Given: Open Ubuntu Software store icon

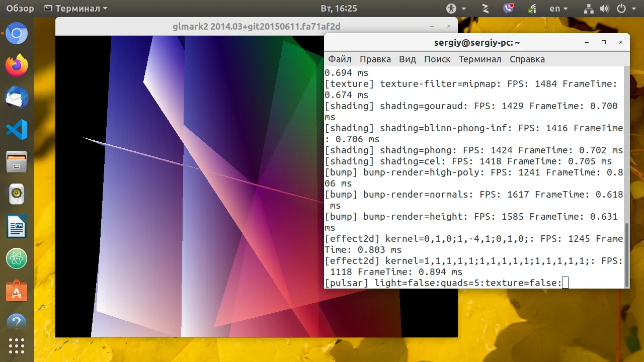Looking at the screenshot, I should coord(17,291).
